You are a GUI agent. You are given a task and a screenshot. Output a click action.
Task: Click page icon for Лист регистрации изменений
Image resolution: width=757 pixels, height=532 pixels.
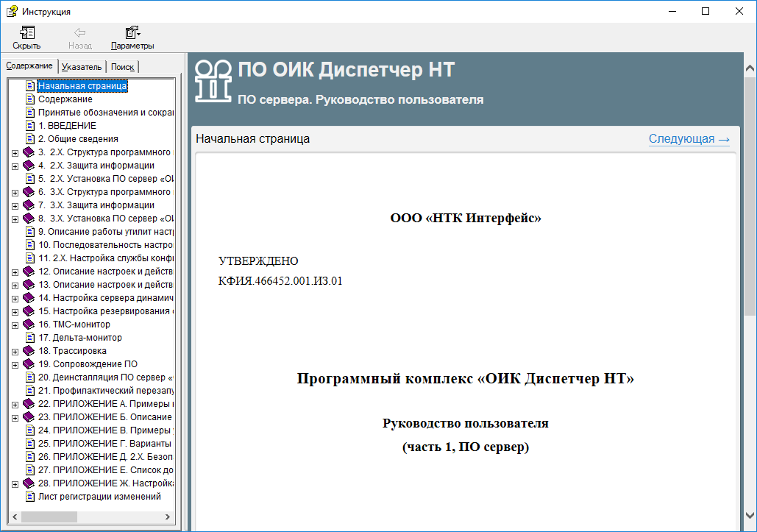[30, 497]
